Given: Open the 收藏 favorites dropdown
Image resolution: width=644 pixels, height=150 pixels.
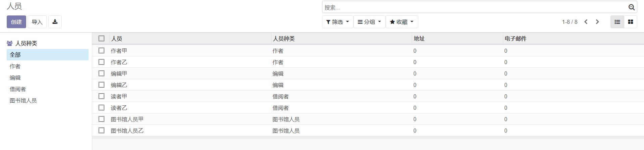Looking at the screenshot, I should [402, 22].
